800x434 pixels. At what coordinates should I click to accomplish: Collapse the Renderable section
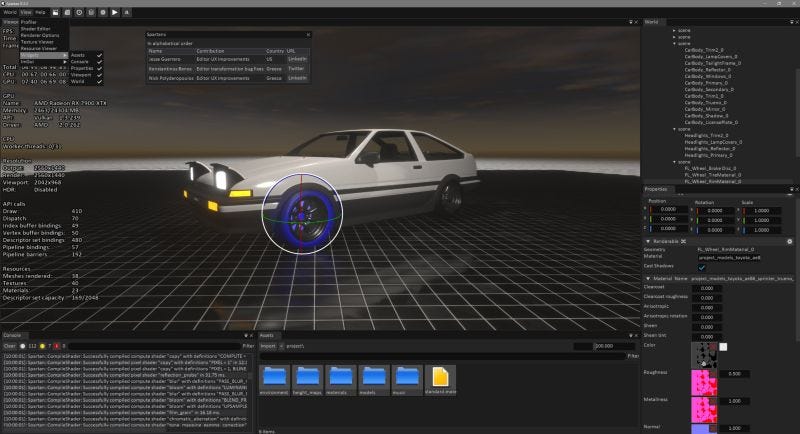point(648,241)
